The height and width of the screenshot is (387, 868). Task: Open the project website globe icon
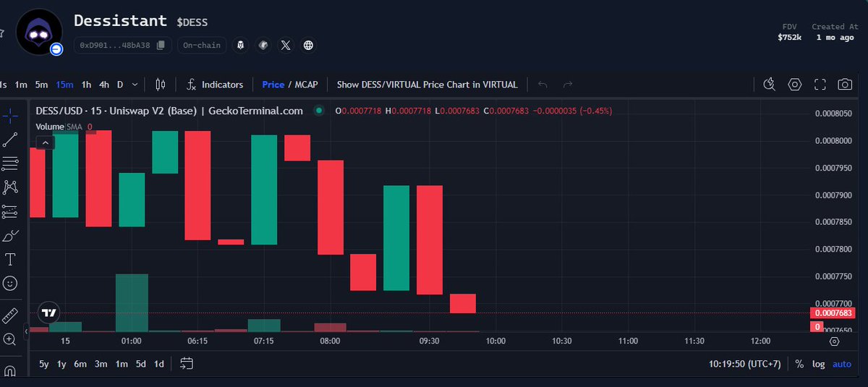[x=308, y=45]
